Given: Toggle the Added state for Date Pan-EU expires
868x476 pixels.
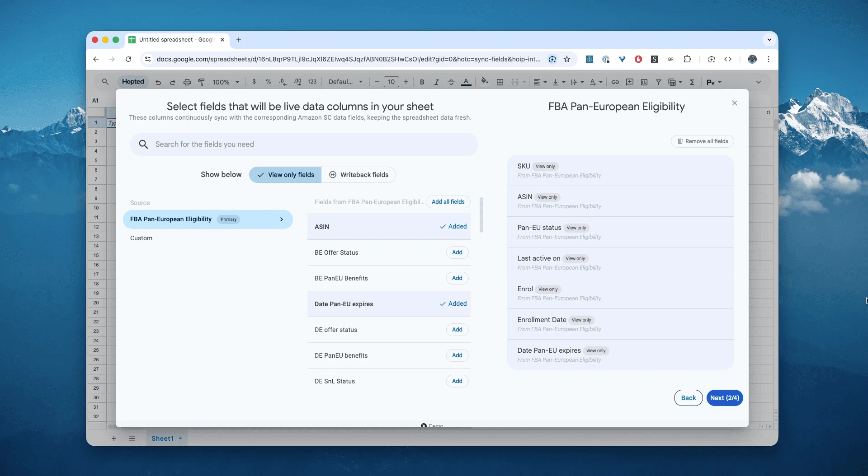Looking at the screenshot, I should point(453,304).
